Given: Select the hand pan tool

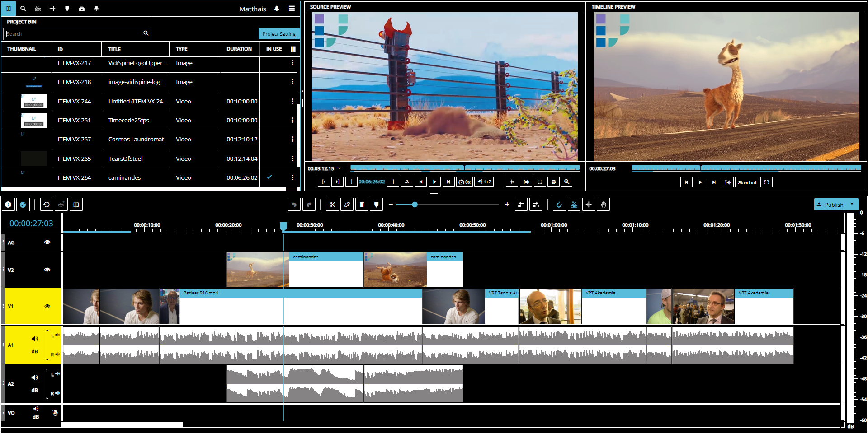Looking at the screenshot, I should (603, 205).
